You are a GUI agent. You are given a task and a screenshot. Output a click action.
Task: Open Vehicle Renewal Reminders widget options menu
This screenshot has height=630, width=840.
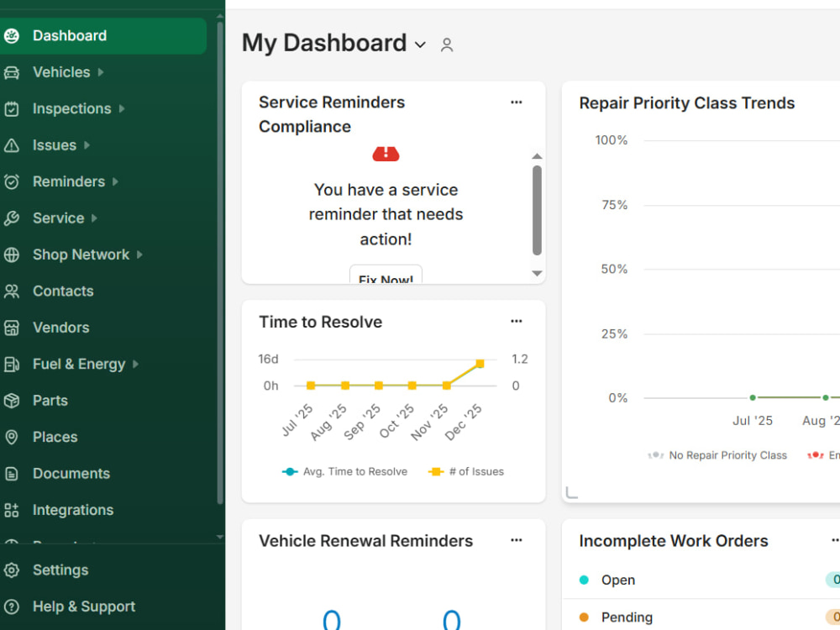pyautogui.click(x=517, y=540)
